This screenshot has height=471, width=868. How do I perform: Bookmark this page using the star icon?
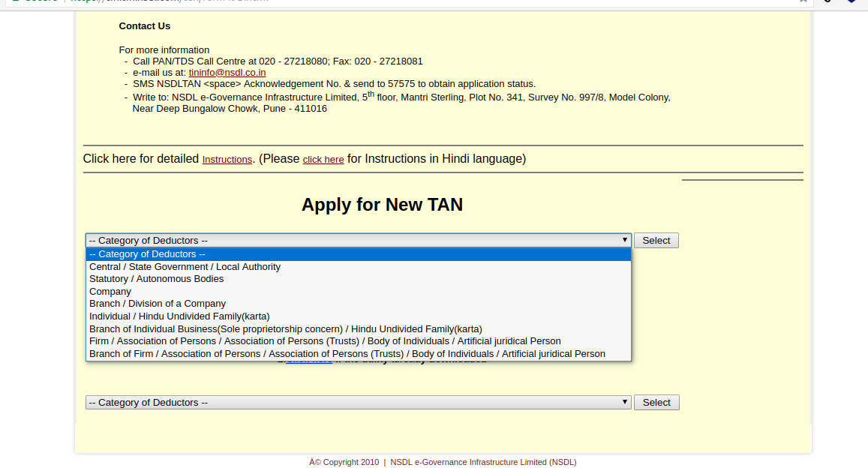(x=803, y=2)
